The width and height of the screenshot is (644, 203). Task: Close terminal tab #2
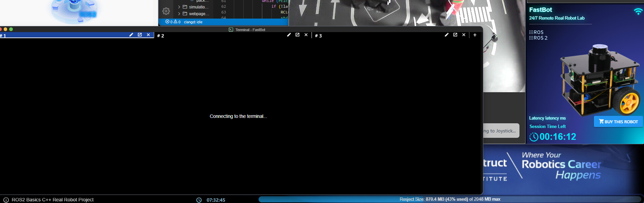click(x=306, y=35)
